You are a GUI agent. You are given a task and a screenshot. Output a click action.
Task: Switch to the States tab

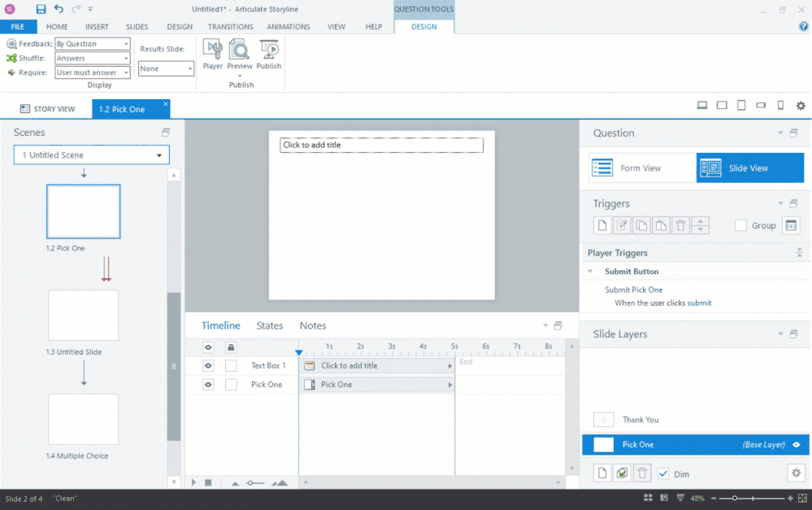click(x=270, y=325)
